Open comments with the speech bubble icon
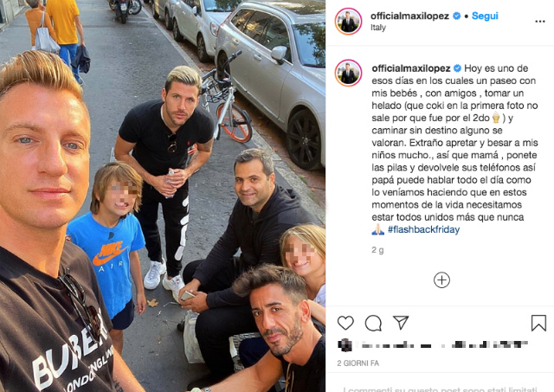The width and height of the screenshot is (554, 392). point(373,323)
